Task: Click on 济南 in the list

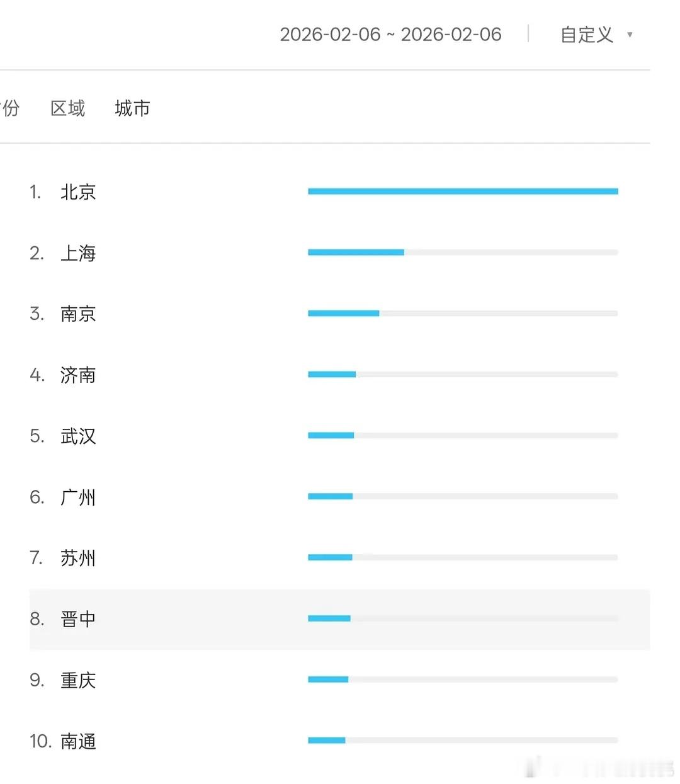Action: (x=77, y=375)
